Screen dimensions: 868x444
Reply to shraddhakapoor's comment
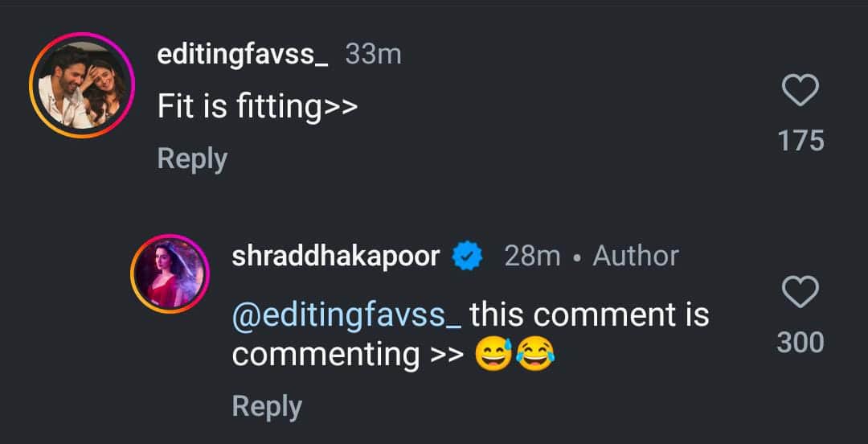267,406
